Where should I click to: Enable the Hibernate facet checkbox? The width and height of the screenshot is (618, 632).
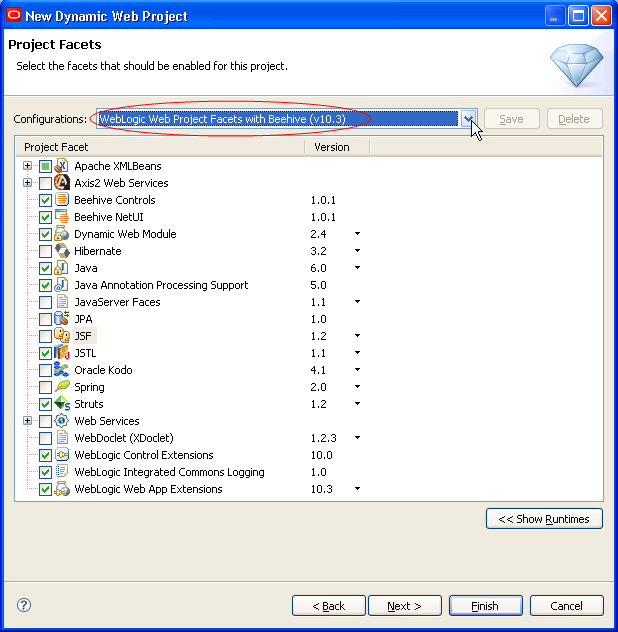click(x=45, y=251)
